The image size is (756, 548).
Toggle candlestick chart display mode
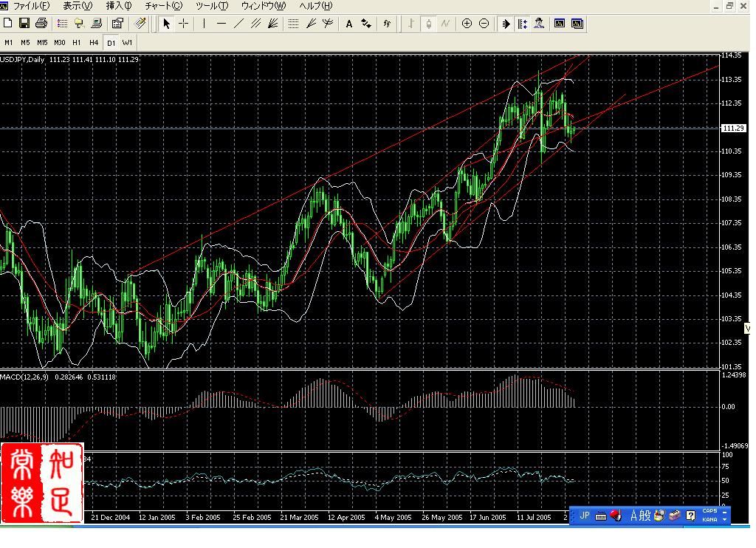pyautogui.click(x=428, y=24)
